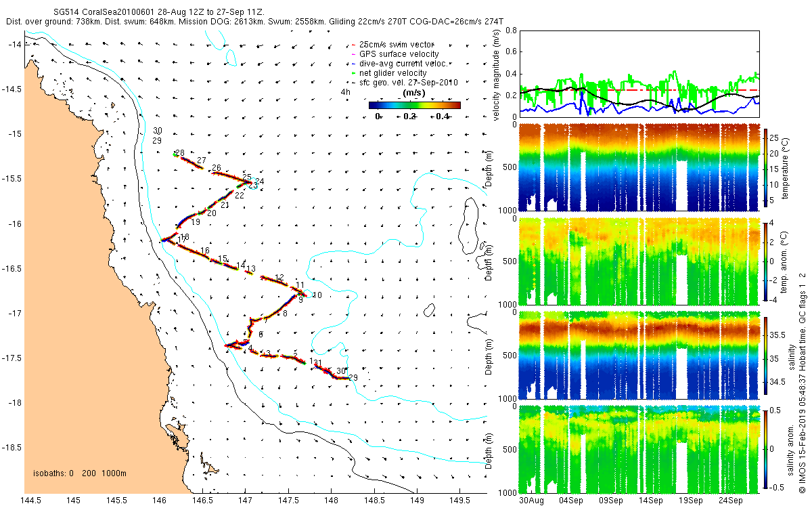Screen dimensions: 812x508
Task: Click the salinity anom. colorbar
Action: (765, 450)
